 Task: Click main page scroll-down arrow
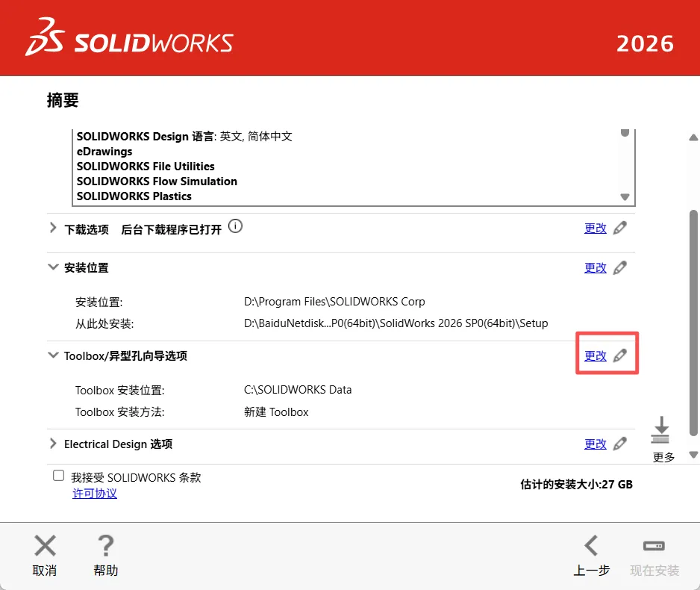pyautogui.click(x=693, y=455)
